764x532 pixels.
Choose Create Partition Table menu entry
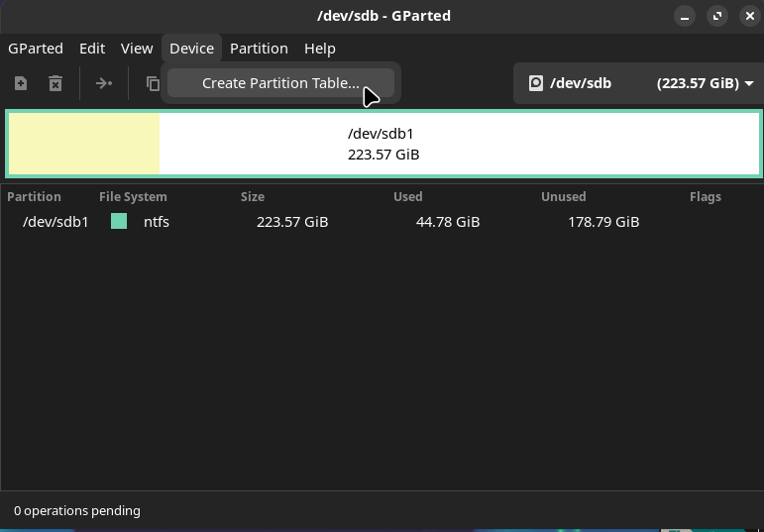tap(280, 83)
